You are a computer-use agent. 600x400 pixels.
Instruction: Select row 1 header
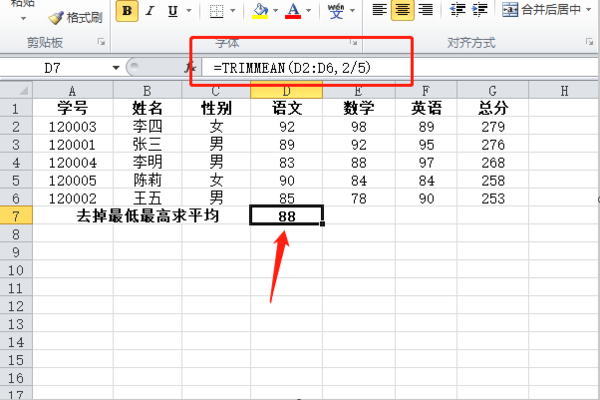[x=16, y=109]
